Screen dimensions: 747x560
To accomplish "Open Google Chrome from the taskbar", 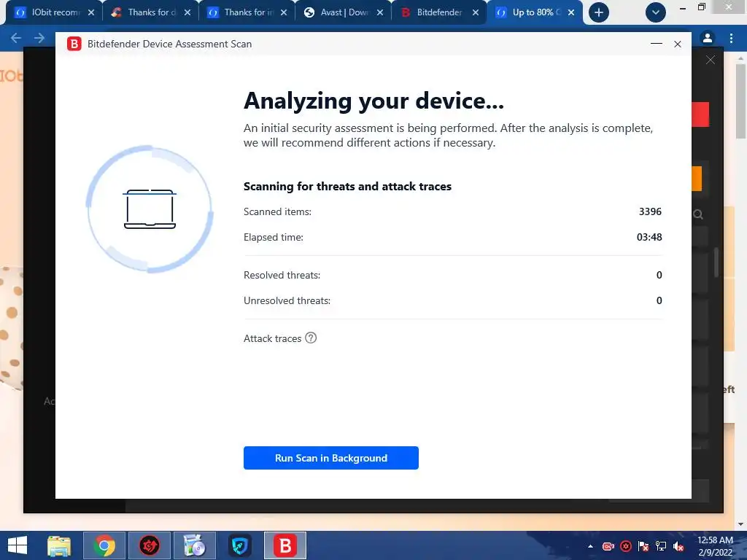I will (104, 545).
